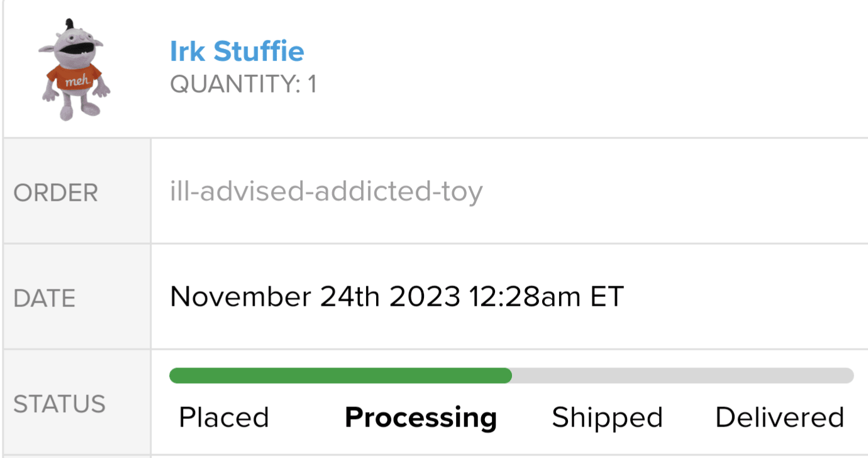The width and height of the screenshot is (868, 458).
Task: Select the Shipped status step
Action: 607,418
